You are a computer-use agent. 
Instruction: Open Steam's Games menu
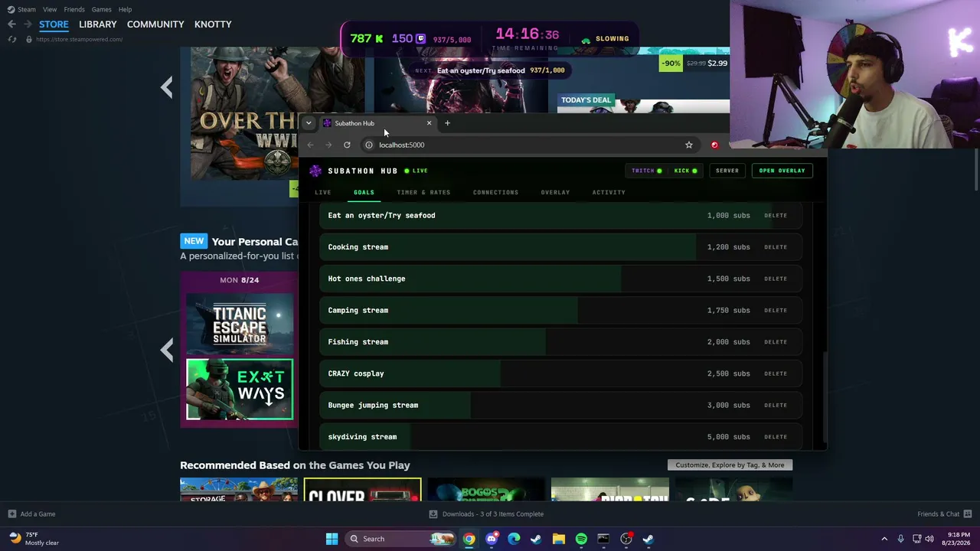[x=101, y=9]
